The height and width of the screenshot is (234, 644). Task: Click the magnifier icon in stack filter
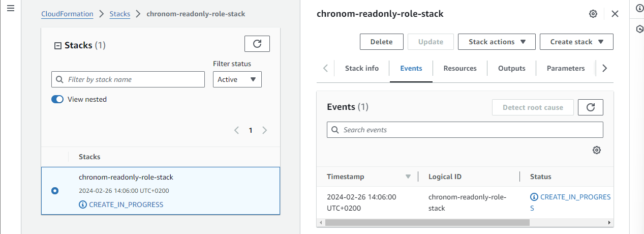click(59, 79)
